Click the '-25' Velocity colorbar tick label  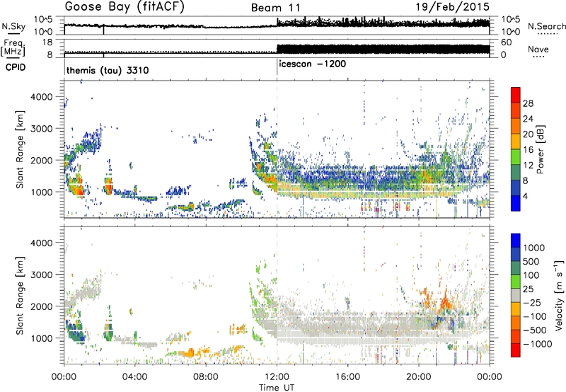click(x=532, y=303)
